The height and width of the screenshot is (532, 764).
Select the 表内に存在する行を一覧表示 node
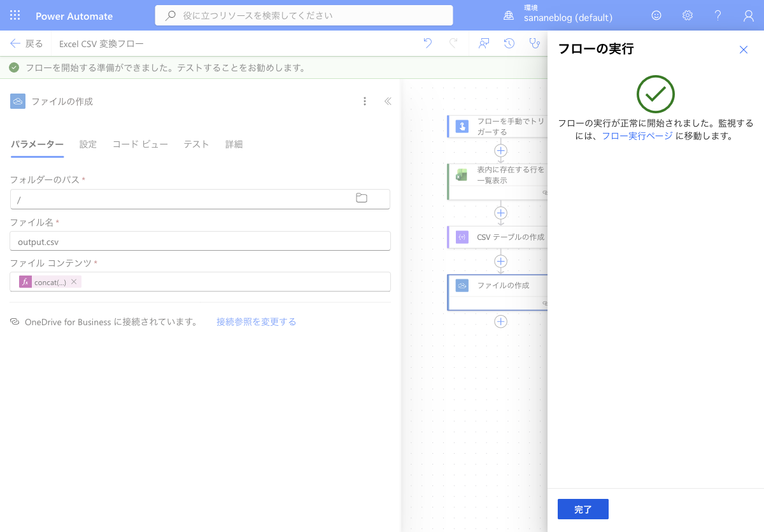(498, 181)
